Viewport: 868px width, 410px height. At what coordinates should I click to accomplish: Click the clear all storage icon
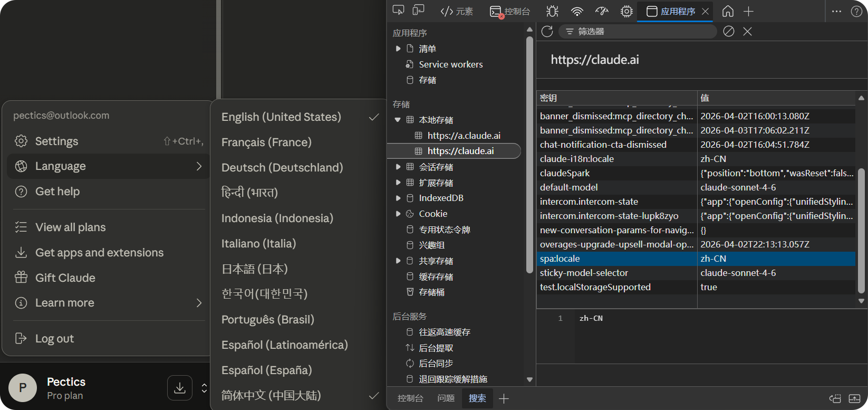(728, 32)
